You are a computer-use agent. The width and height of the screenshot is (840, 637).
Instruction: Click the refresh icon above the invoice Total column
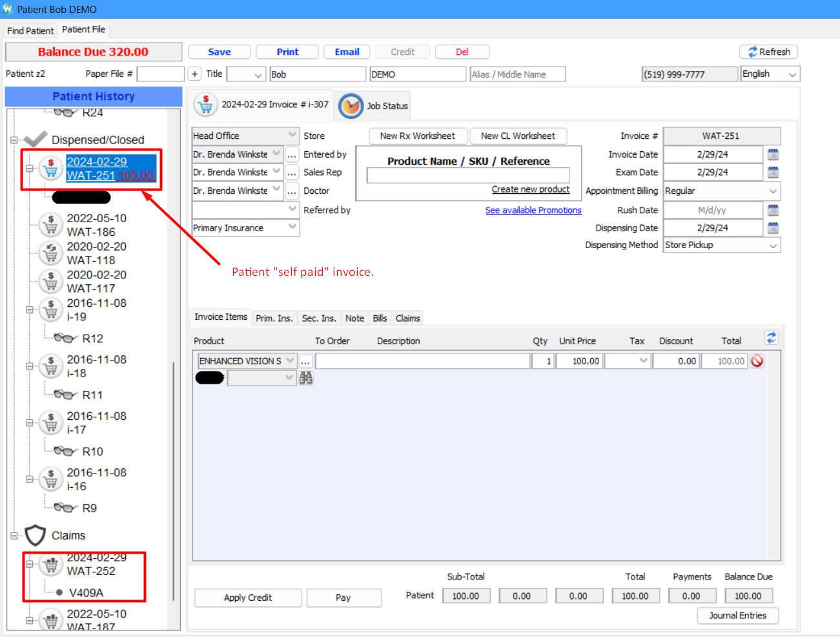point(771,337)
